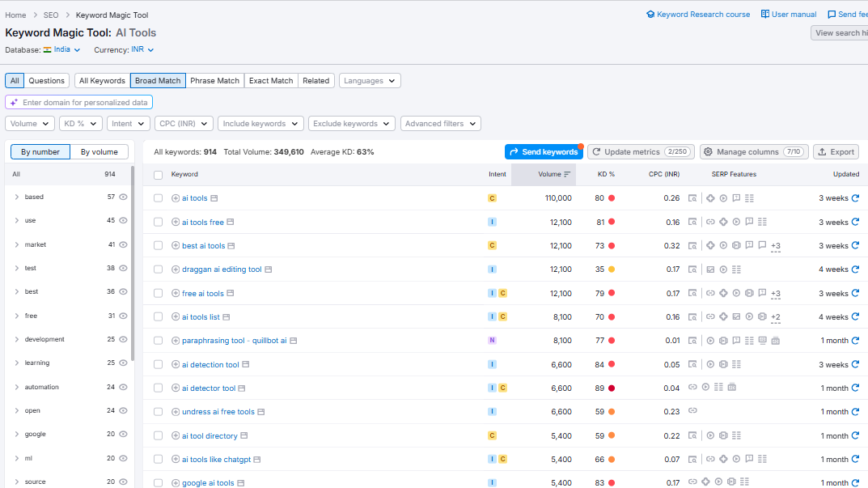868x488 pixels.
Task: Refresh metrics for 'draggan ai editing tool' row
Action: (x=855, y=269)
